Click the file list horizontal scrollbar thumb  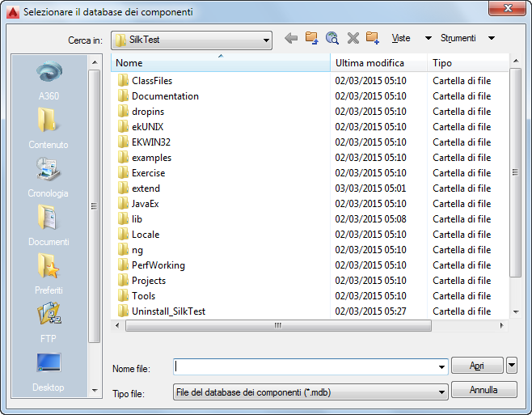278,325
